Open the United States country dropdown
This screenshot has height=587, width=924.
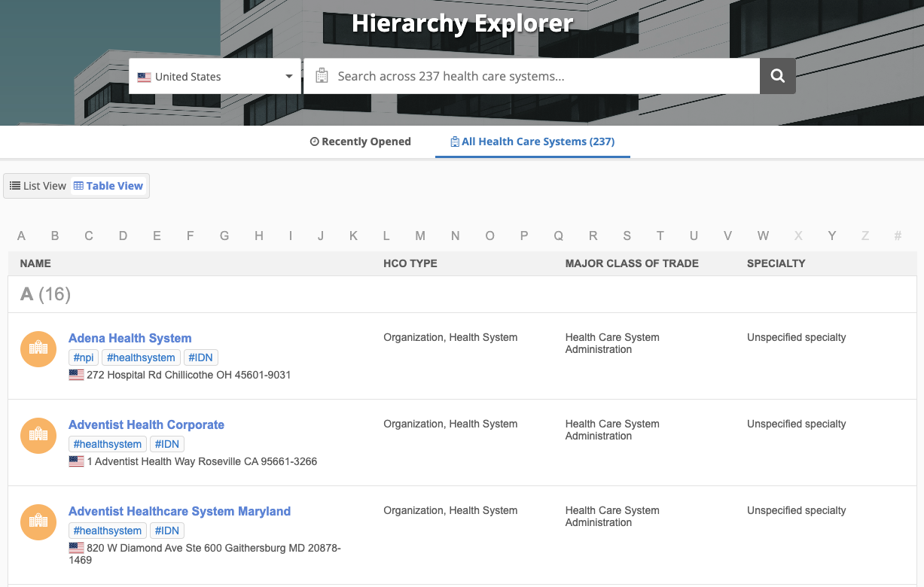pyautogui.click(x=215, y=76)
